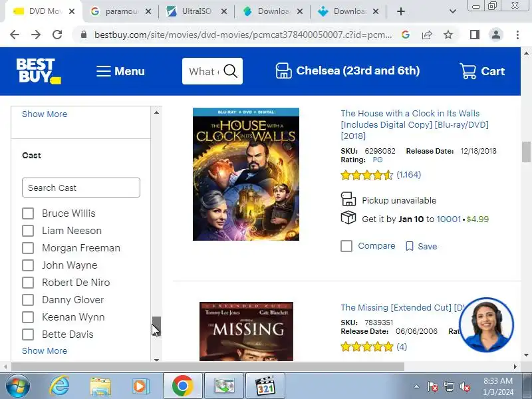
Task: Open a new browser tab
Action: [x=401, y=11]
